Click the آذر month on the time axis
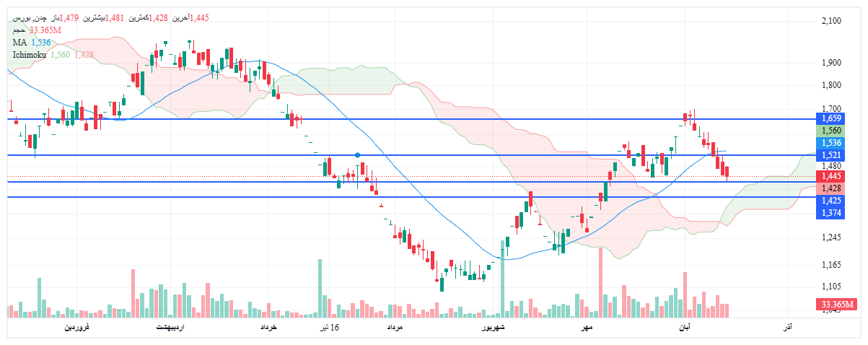 point(787,328)
